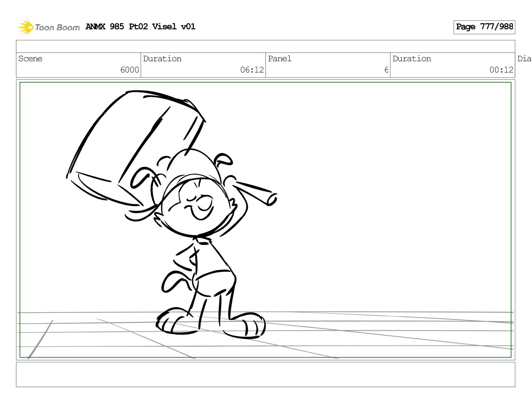This screenshot has width=532, height=411.
Task: Click the empty notes box below panel
Action: [x=265, y=375]
